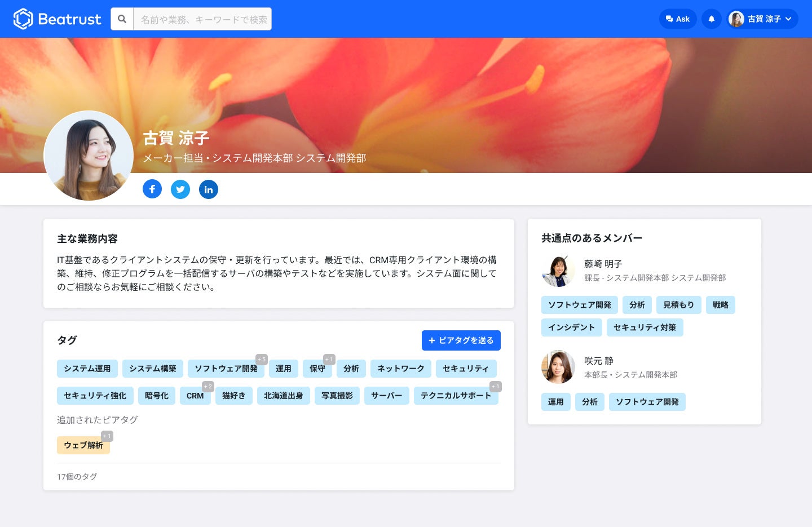Click the search magnifier icon
This screenshot has height=527, width=812.
click(x=122, y=19)
